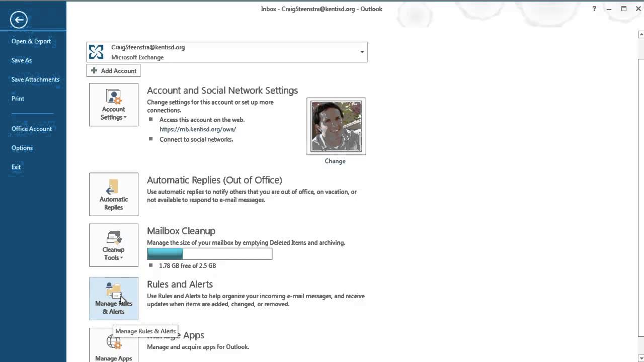Open the Account Settings button
644x362 pixels.
coord(114,105)
